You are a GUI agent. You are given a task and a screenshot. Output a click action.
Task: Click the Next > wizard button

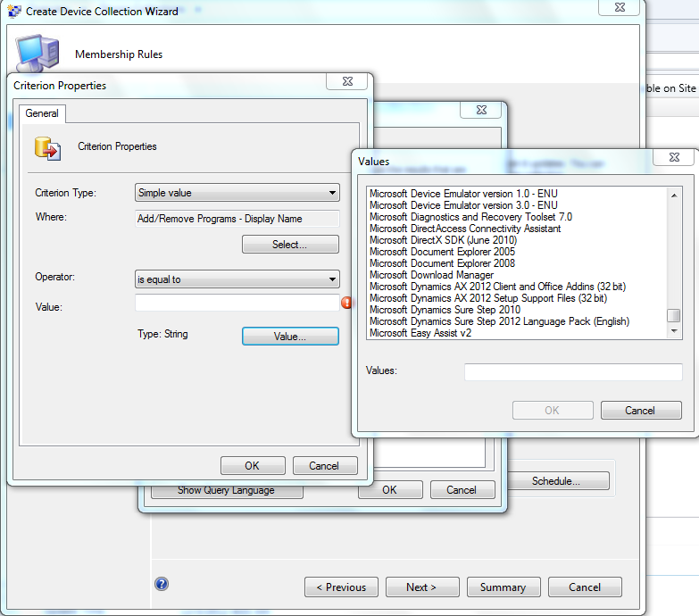(x=422, y=587)
